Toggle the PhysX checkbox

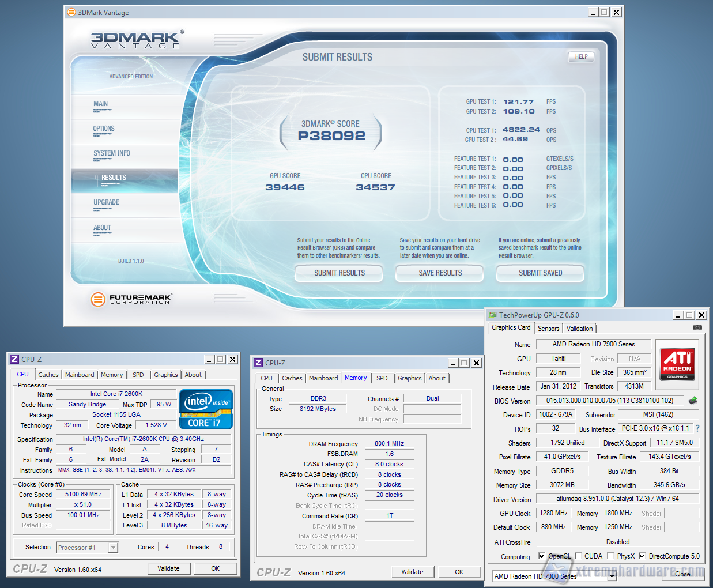pyautogui.click(x=610, y=556)
